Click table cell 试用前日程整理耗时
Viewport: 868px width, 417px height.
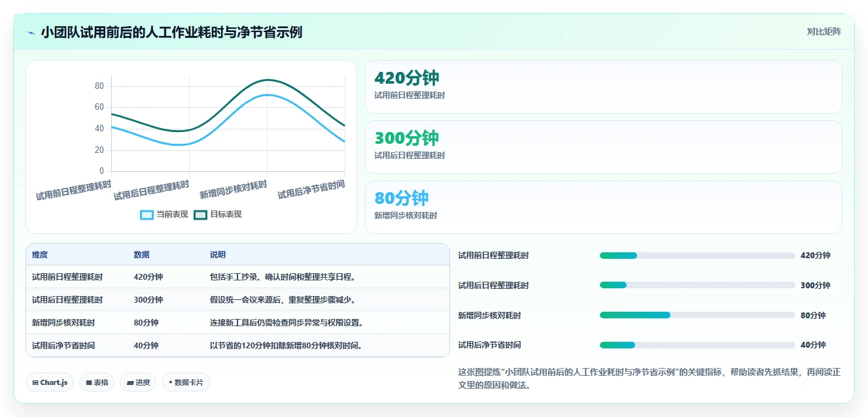(67, 277)
